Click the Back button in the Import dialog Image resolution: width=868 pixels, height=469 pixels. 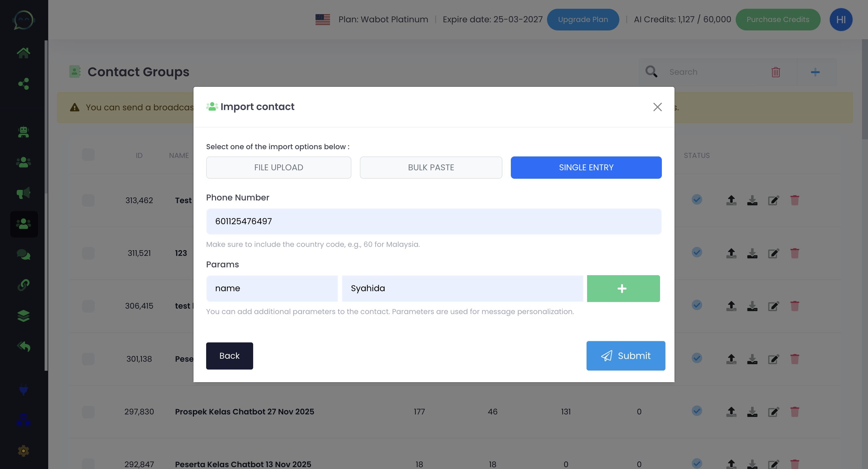[x=229, y=355]
